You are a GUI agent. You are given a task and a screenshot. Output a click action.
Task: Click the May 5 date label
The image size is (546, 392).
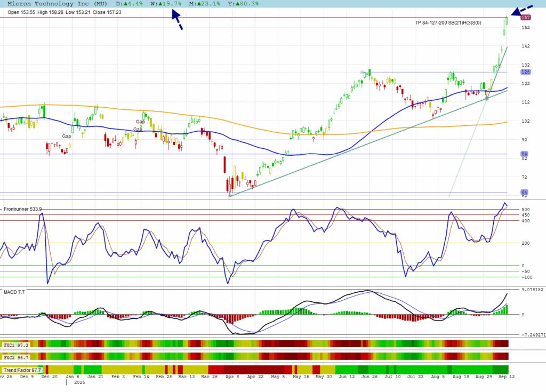point(278,377)
